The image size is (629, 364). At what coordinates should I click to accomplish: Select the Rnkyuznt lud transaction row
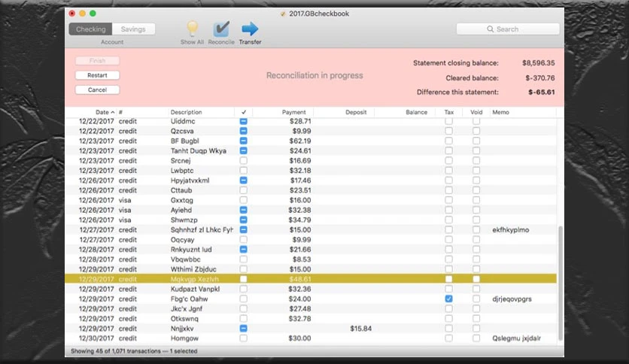click(311, 250)
